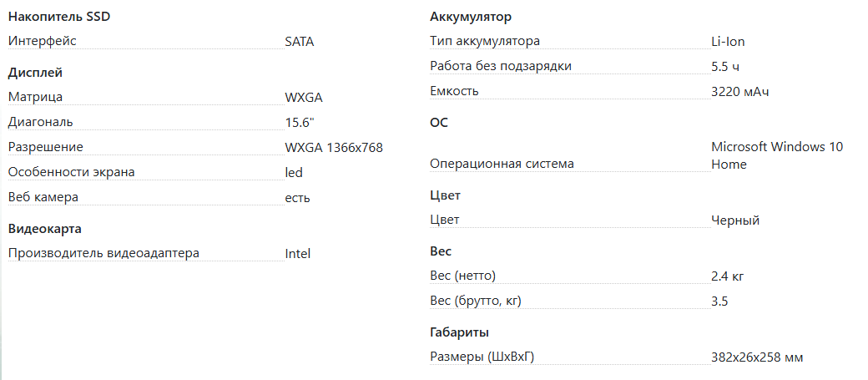The image size is (868, 380).
Task: Select the "3220 мАч" capacity value
Action: (x=739, y=91)
